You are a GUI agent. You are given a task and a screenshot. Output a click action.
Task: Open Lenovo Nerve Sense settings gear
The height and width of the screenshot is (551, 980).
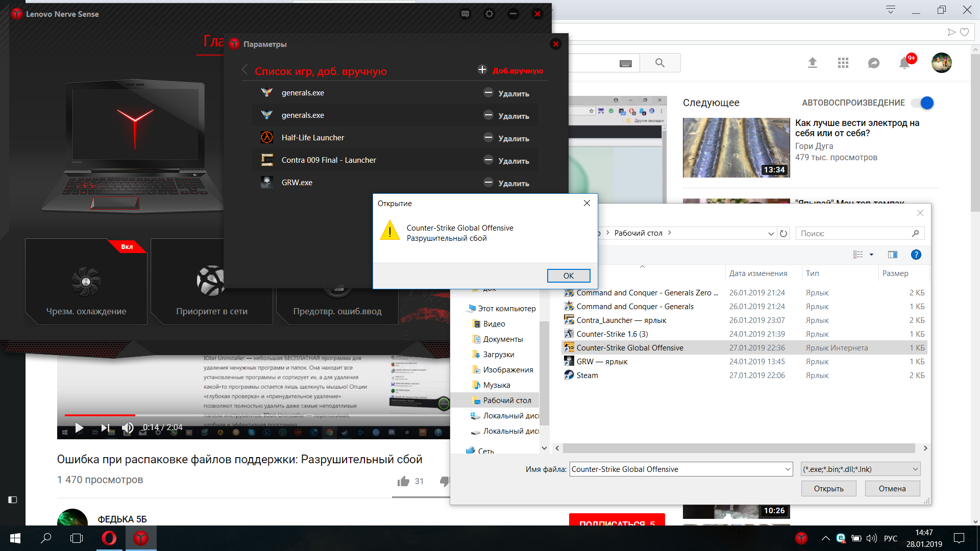pyautogui.click(x=489, y=14)
